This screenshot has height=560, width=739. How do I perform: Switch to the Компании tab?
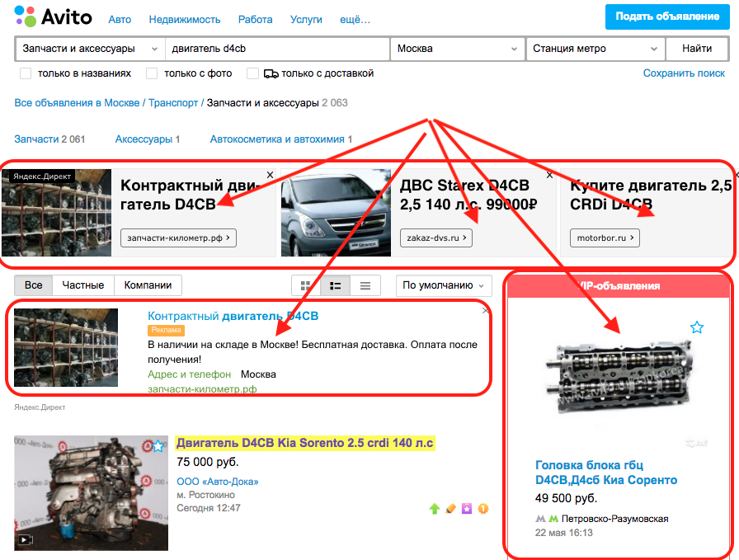pyautogui.click(x=148, y=285)
